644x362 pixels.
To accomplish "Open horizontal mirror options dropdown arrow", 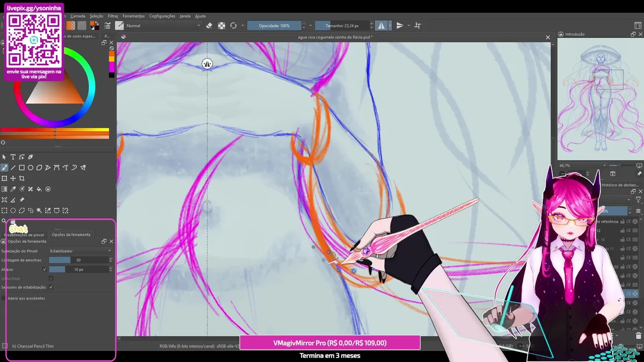I will tap(390, 26).
